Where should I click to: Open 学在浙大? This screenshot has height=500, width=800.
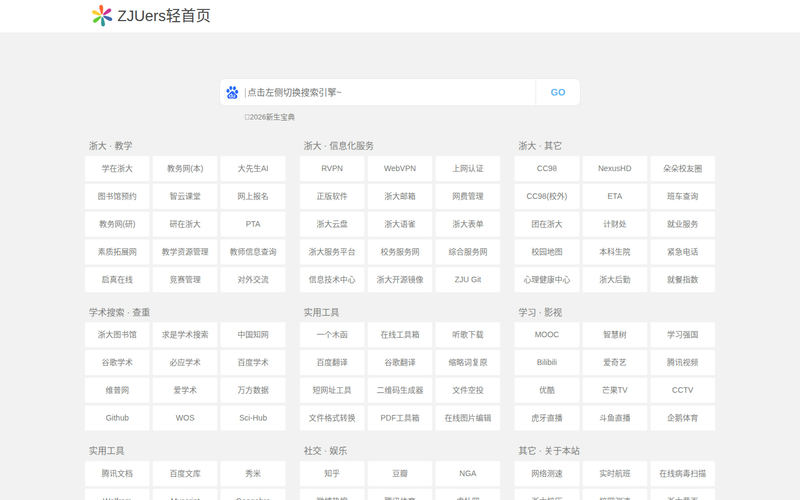117,168
